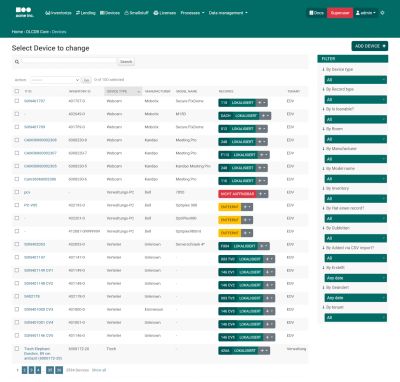Click the DLCDB Core breadcrumb link
This screenshot has width=400, height=382.
coord(37,32)
